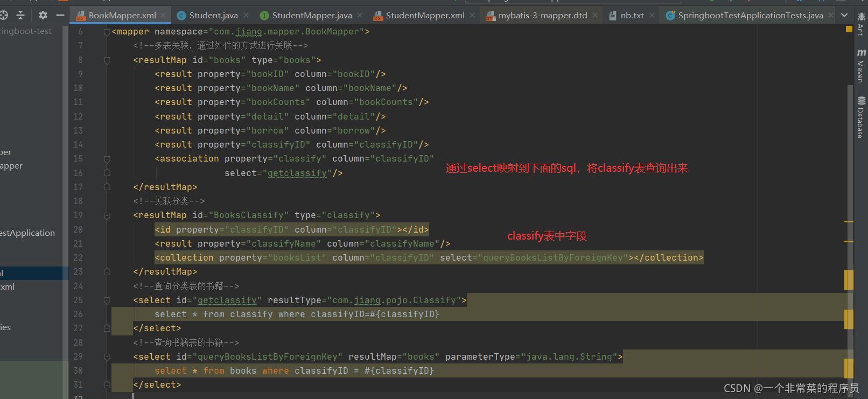Click jiang in resultType com.jiang.pojo.Classify
Image resolution: width=868 pixels, height=399 pixels.
pos(367,300)
